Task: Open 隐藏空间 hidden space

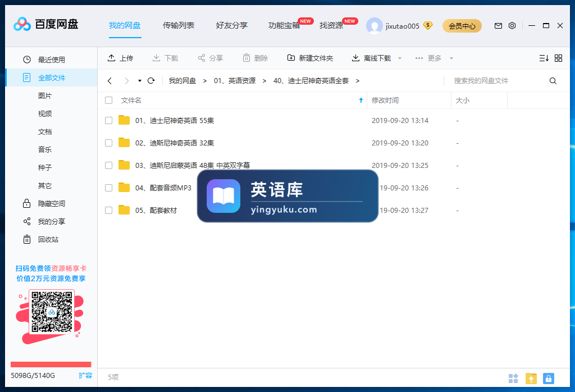Action: pos(51,203)
